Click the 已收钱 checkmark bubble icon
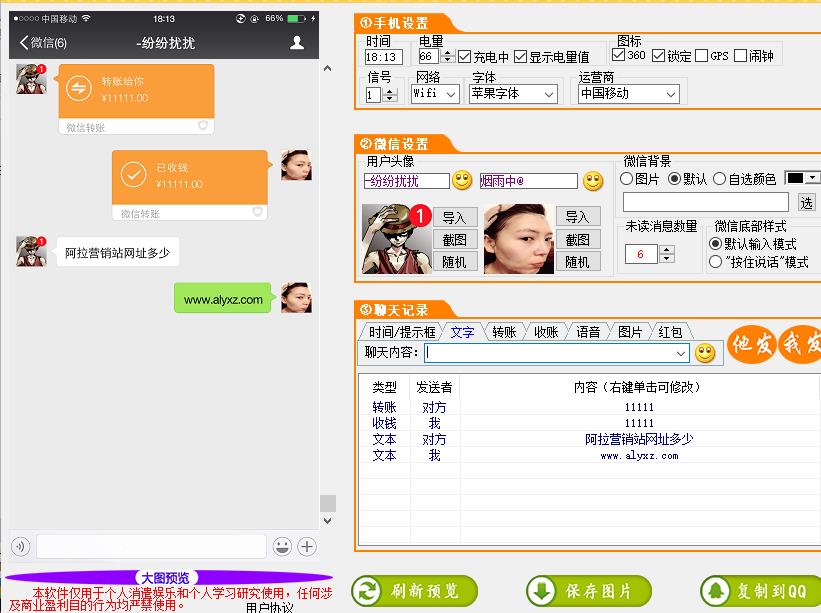Viewport: 821px width, 613px height. click(134, 174)
